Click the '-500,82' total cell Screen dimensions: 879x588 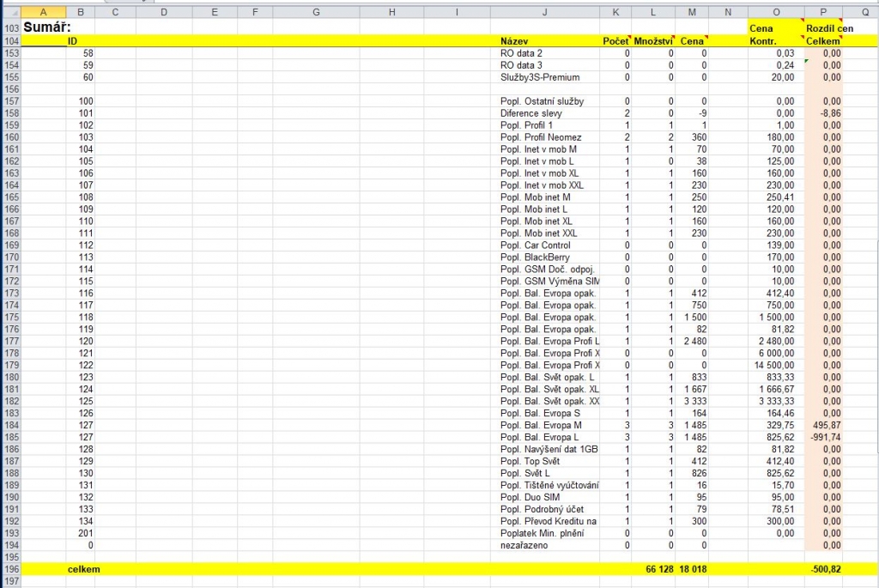(823, 569)
